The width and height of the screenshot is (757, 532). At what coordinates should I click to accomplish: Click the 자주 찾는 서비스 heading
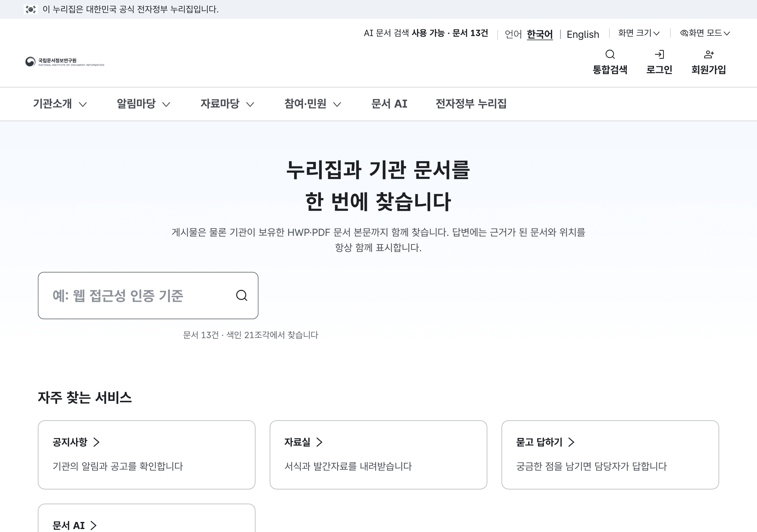tap(85, 398)
